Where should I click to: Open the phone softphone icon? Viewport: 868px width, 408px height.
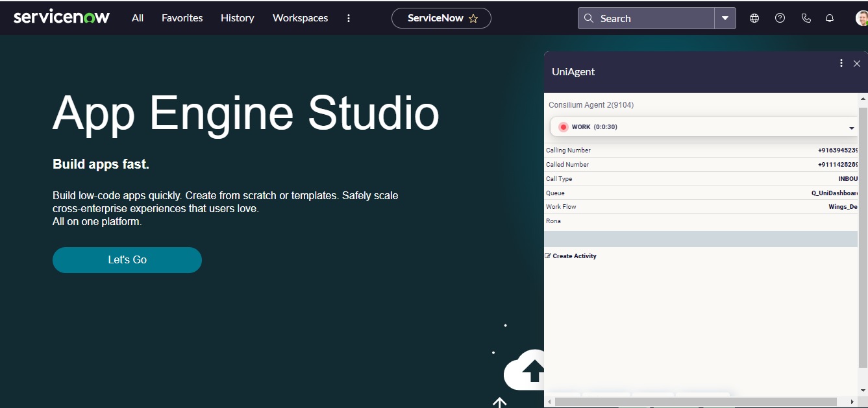click(806, 18)
